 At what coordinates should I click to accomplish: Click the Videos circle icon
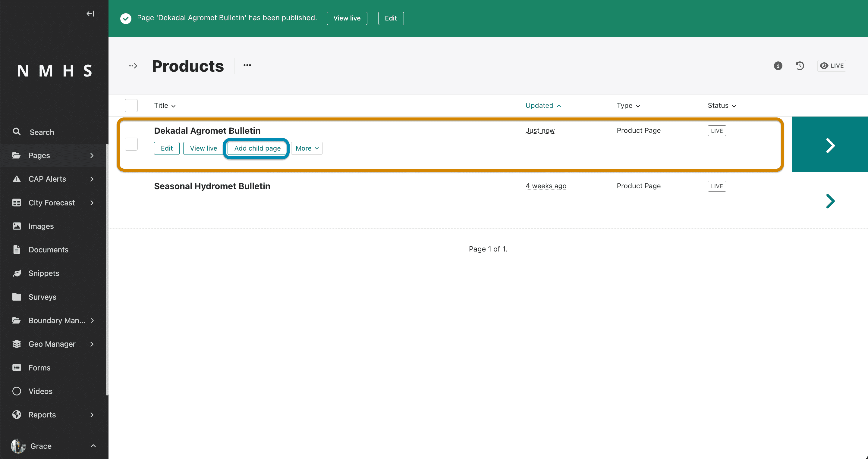coord(17,391)
